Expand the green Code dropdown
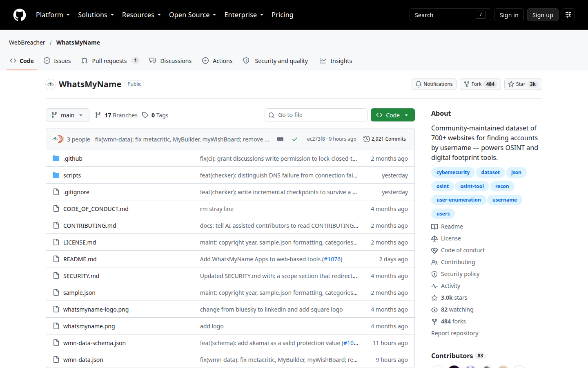Image resolution: width=588 pixels, height=368 pixels. pos(393,115)
